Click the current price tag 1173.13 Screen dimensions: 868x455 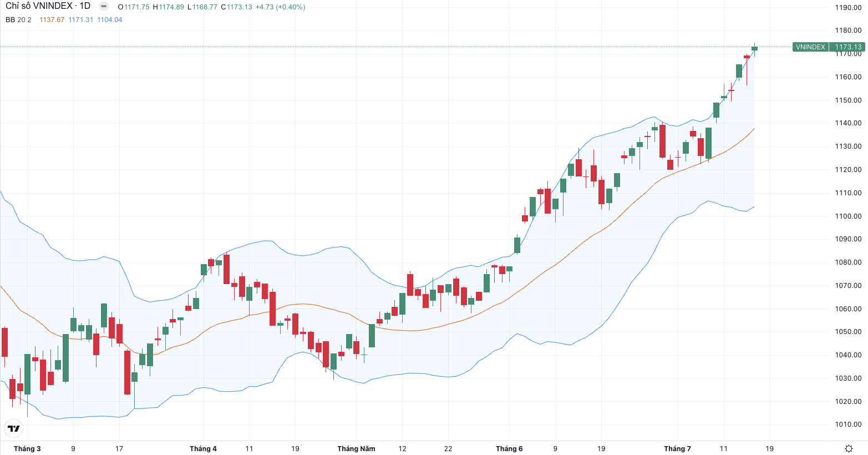point(848,47)
